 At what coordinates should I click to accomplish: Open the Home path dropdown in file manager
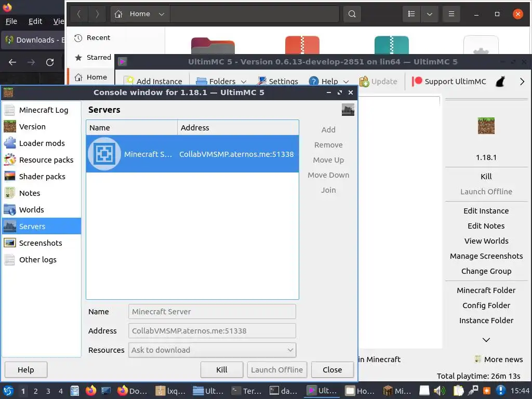[162, 14]
